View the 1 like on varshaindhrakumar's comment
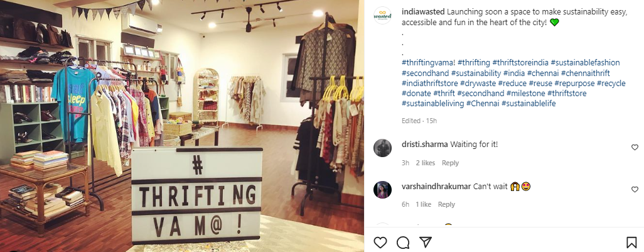The width and height of the screenshot is (644, 252). click(423, 204)
